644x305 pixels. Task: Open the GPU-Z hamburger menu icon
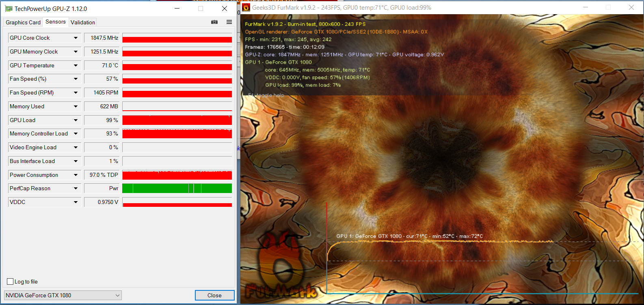(229, 22)
